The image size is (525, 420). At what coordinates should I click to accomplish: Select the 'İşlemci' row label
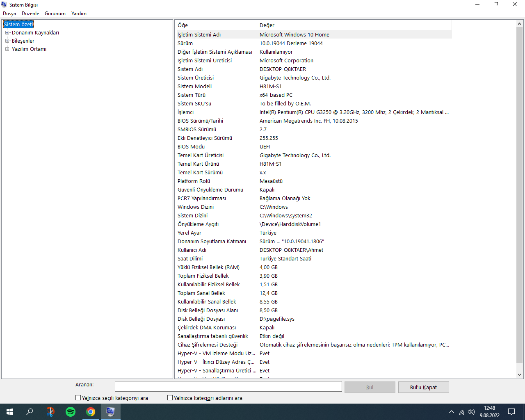click(186, 112)
